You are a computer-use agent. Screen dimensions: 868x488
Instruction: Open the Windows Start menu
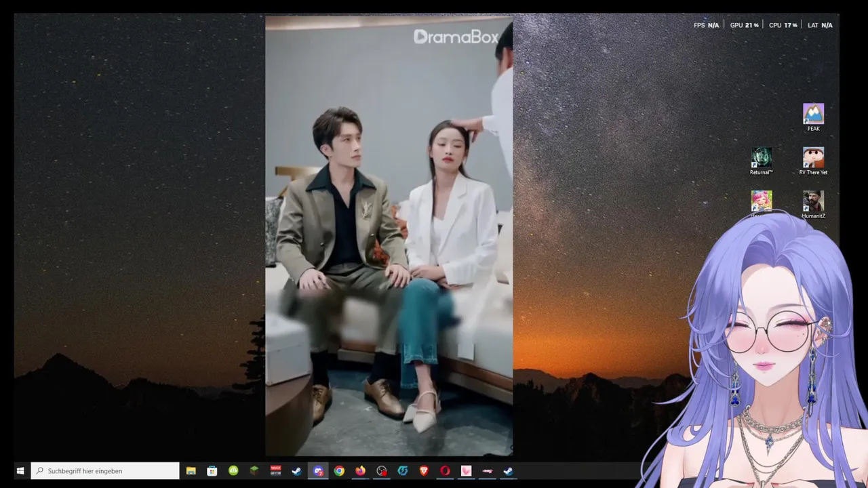tap(20, 471)
